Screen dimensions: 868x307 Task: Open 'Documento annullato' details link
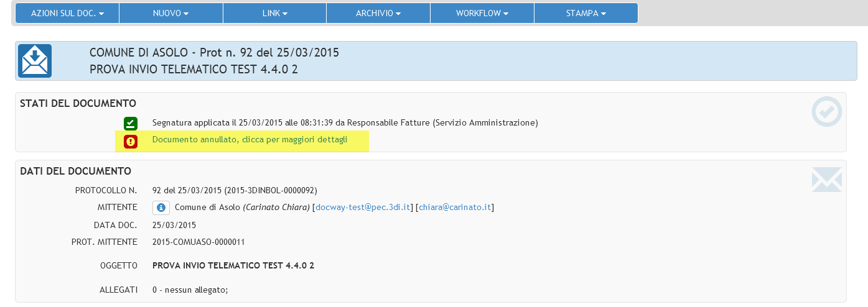coord(250,140)
